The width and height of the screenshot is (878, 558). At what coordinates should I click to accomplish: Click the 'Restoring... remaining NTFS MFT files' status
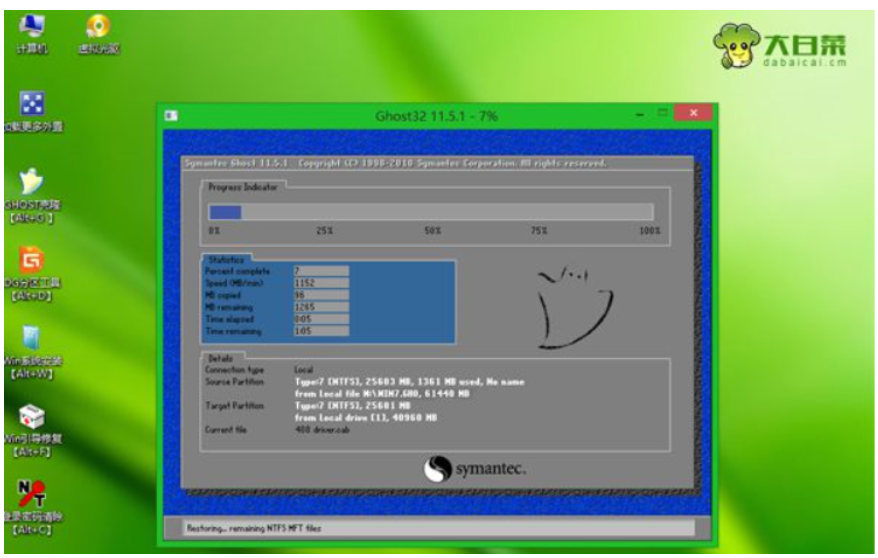[x=254, y=528]
